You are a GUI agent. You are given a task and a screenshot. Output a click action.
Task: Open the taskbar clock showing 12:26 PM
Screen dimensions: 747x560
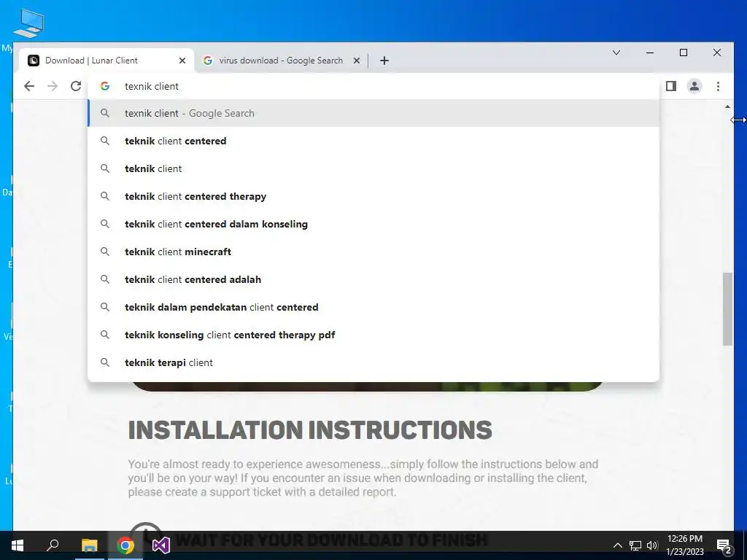(685, 545)
